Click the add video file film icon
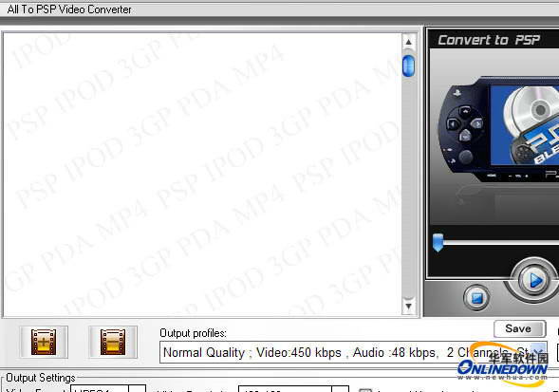The height and width of the screenshot is (392, 559). point(44,342)
